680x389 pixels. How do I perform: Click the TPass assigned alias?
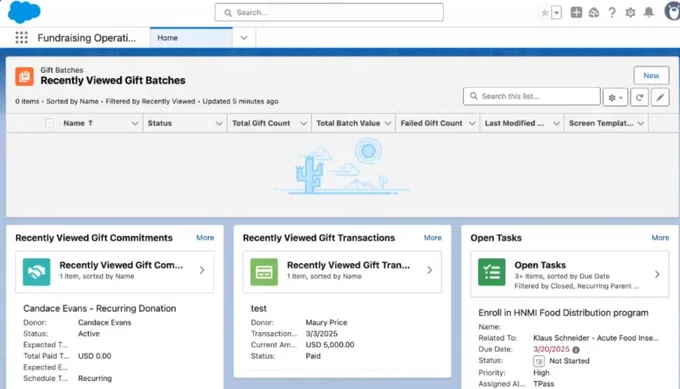544,384
